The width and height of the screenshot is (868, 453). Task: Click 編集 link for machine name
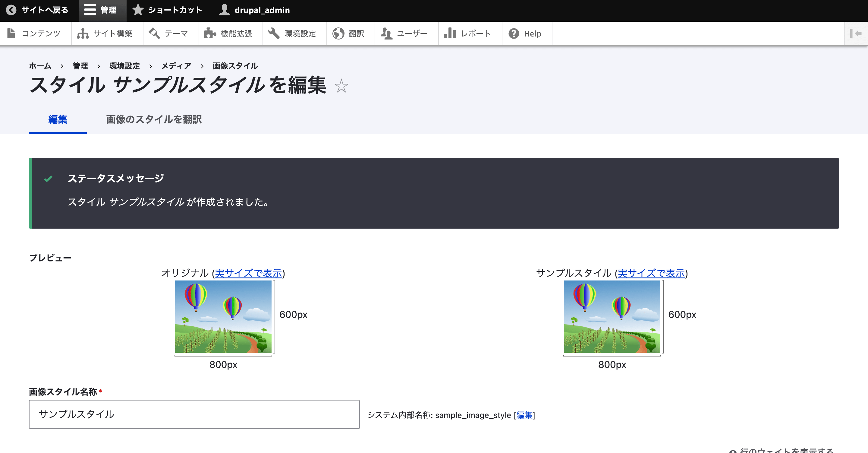click(524, 415)
